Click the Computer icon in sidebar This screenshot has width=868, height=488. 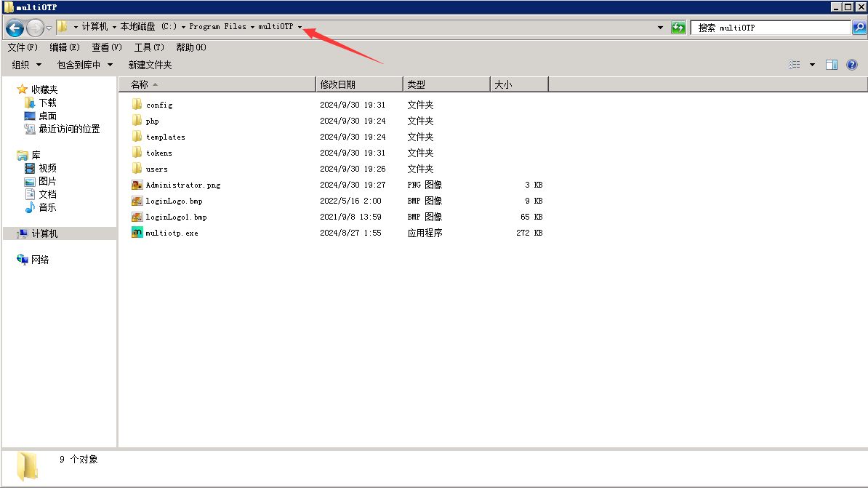tap(22, 233)
